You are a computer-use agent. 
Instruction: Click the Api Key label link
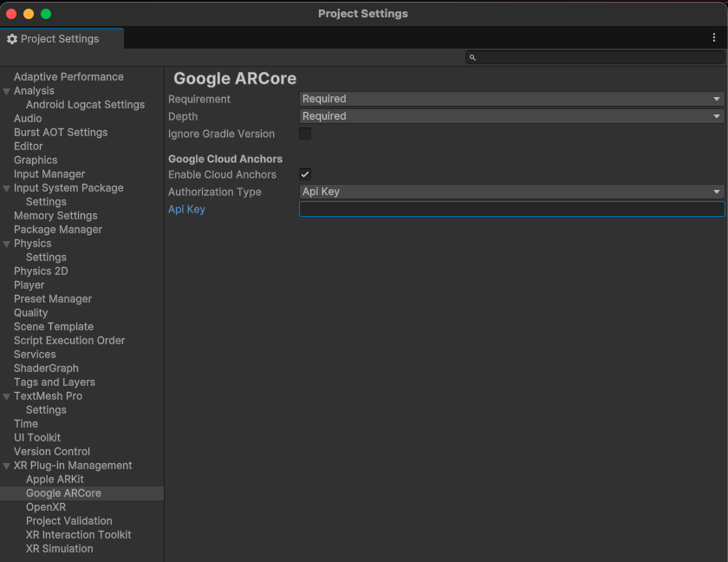(x=187, y=209)
